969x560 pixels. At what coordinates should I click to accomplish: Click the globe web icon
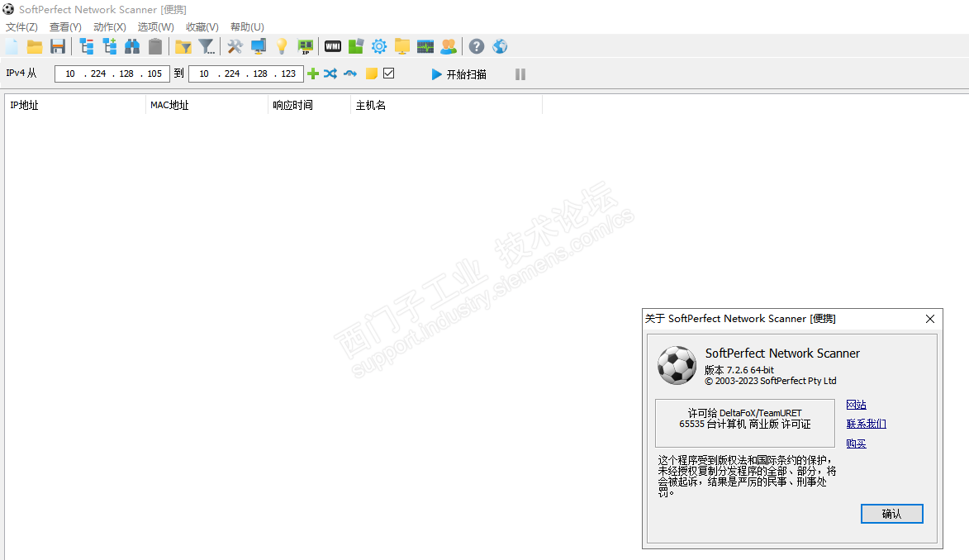pyautogui.click(x=500, y=46)
